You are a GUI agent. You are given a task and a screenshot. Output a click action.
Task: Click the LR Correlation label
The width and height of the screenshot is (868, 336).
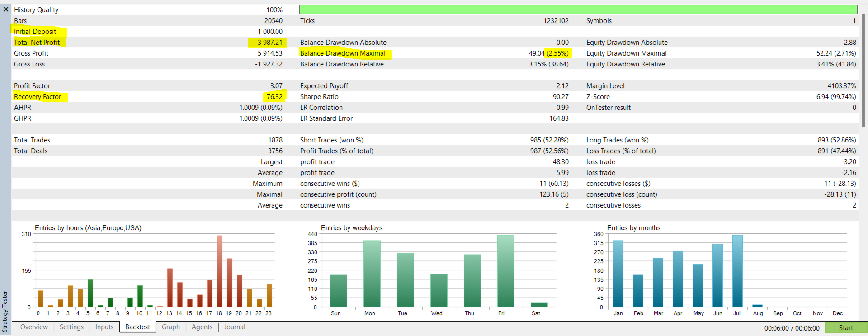click(321, 108)
